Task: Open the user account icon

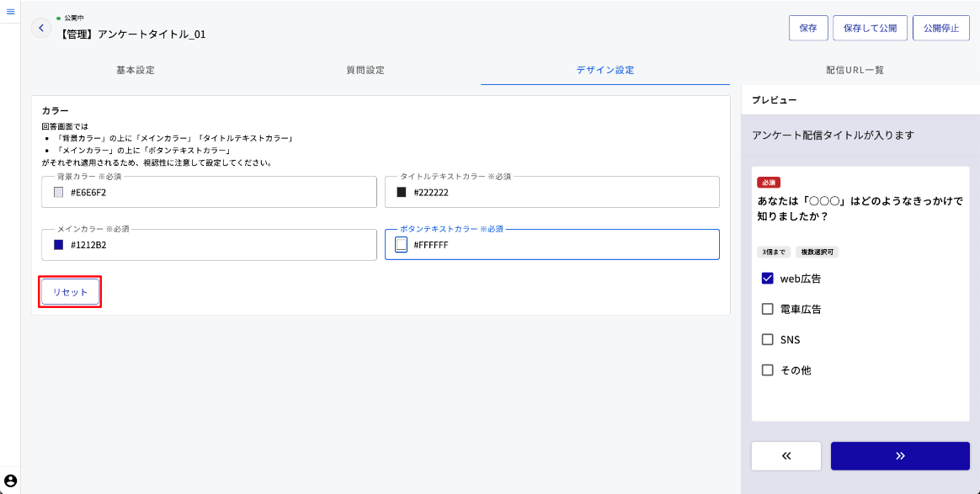Action: click(x=10, y=481)
